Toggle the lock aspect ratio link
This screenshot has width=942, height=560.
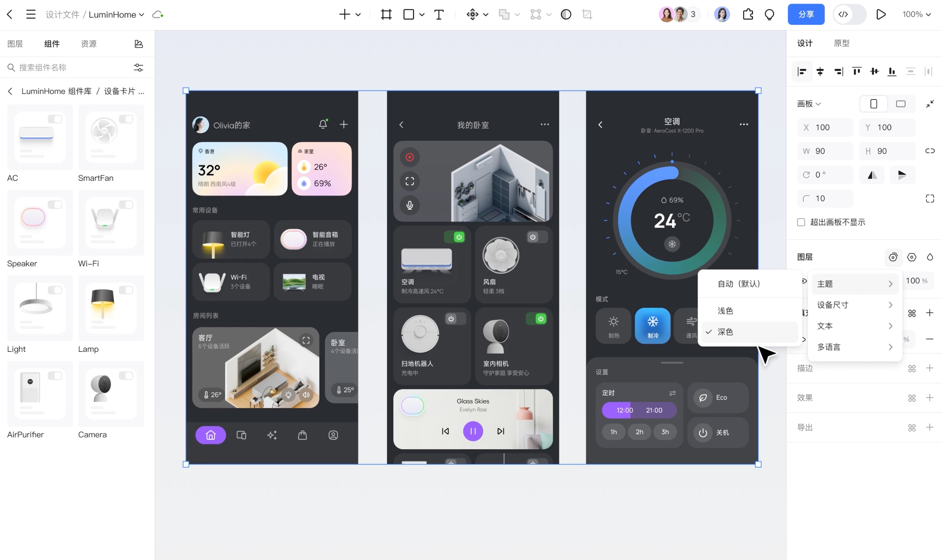pos(930,151)
